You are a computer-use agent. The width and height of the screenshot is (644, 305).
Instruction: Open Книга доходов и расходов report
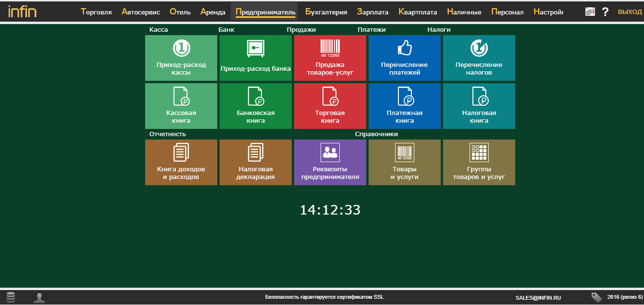point(181,162)
